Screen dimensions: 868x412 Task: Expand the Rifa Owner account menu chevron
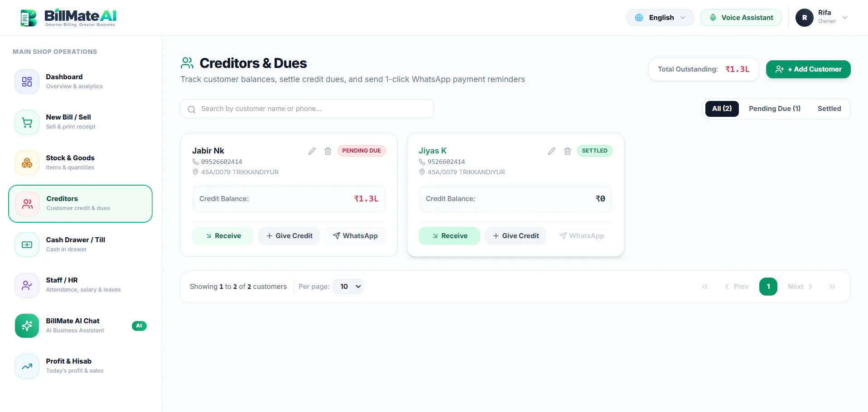[845, 18]
